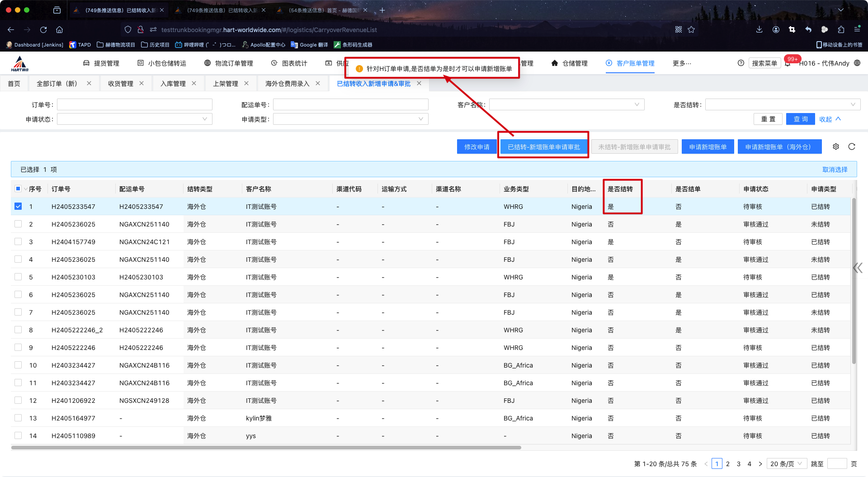Open the notification bell with 99+ badge

[x=788, y=63]
